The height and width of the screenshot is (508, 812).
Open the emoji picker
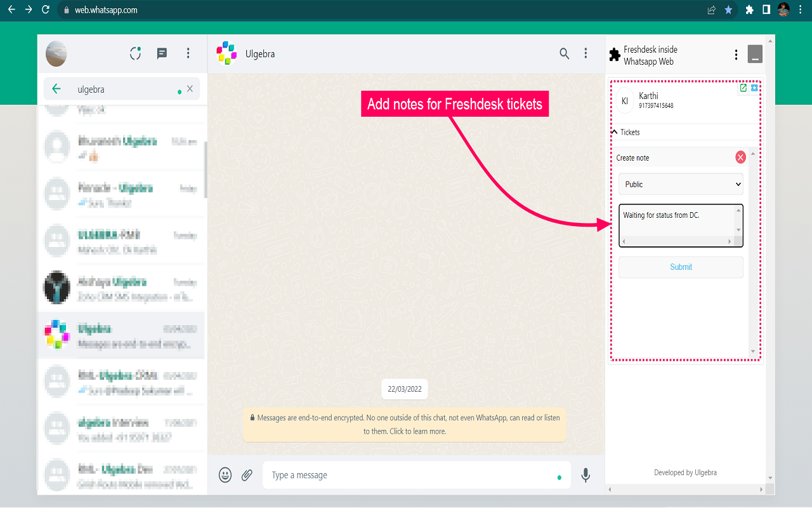coord(225,475)
